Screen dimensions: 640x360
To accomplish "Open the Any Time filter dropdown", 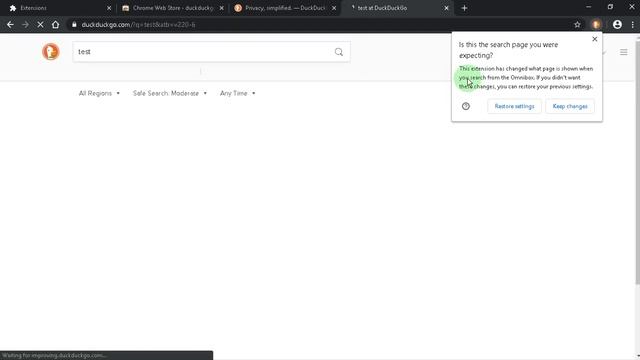I will coord(238,93).
